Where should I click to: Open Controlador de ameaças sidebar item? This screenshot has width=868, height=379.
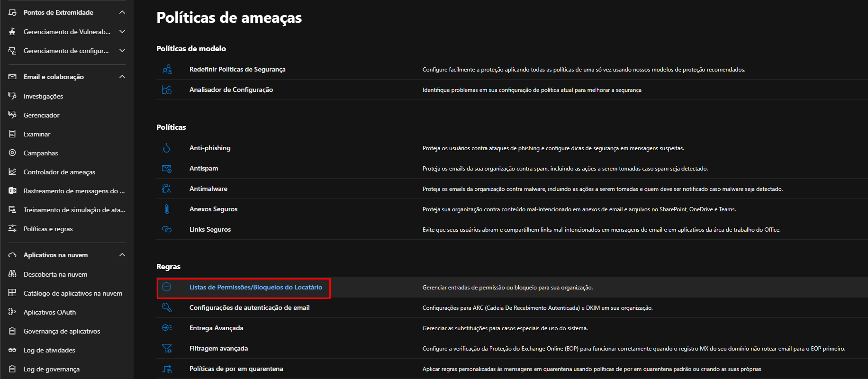(x=59, y=172)
